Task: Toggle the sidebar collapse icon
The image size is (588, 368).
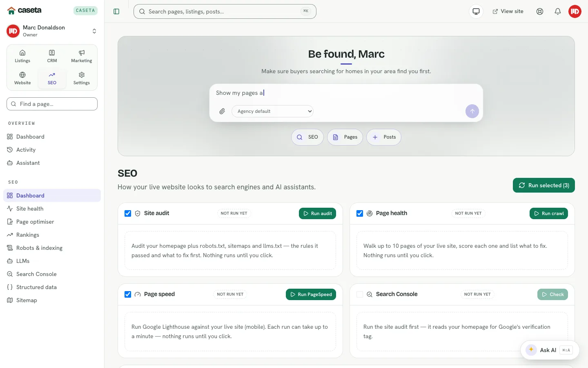Action: point(116,11)
